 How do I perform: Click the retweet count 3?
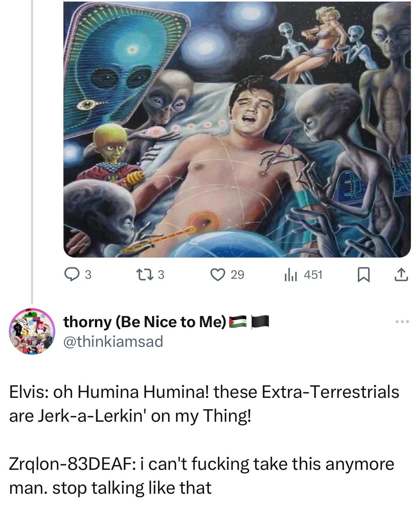click(x=161, y=275)
